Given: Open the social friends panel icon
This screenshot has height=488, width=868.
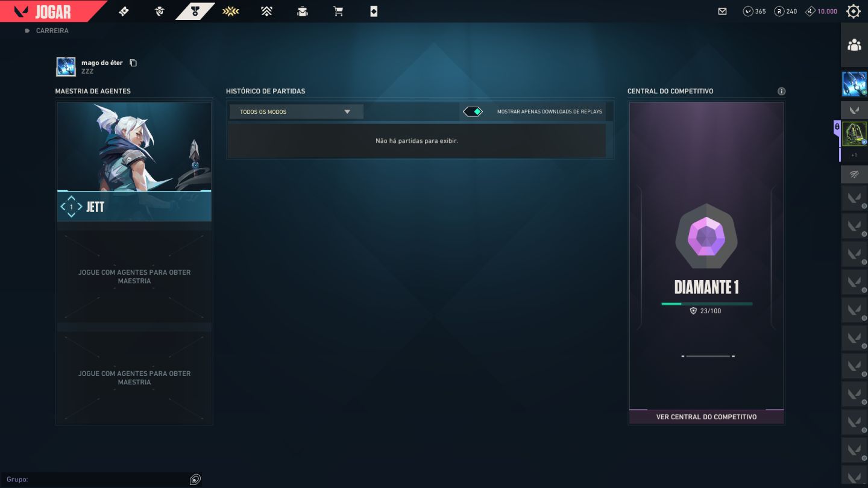Looking at the screenshot, I should [x=854, y=45].
